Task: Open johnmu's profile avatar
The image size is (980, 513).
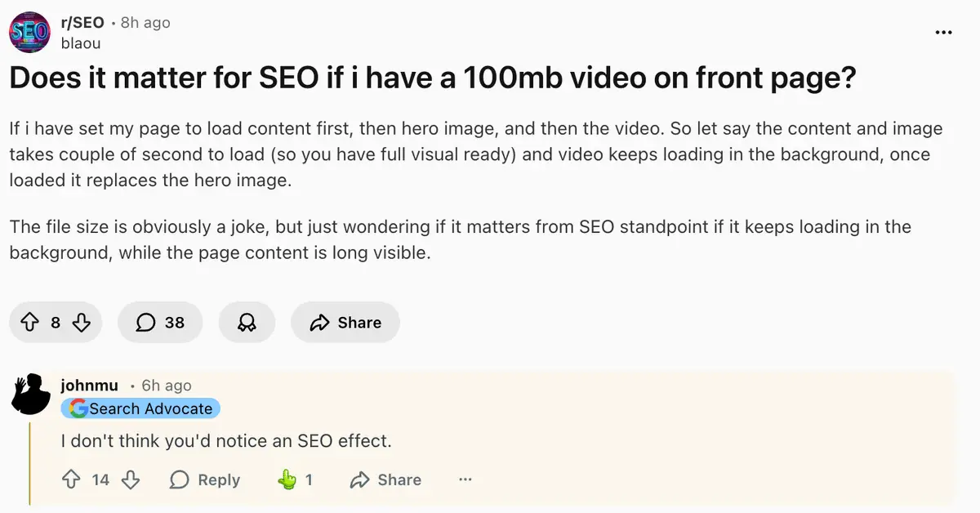Action: [31, 394]
